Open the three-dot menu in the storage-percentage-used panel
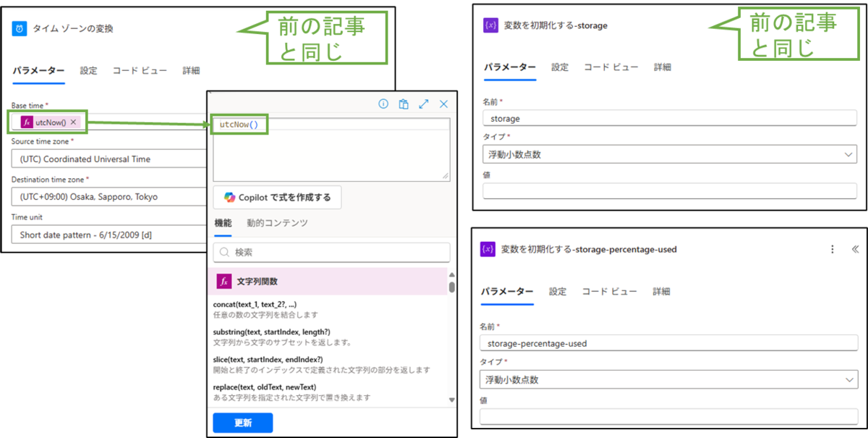Screen dimensions: 868x438 click(833, 249)
